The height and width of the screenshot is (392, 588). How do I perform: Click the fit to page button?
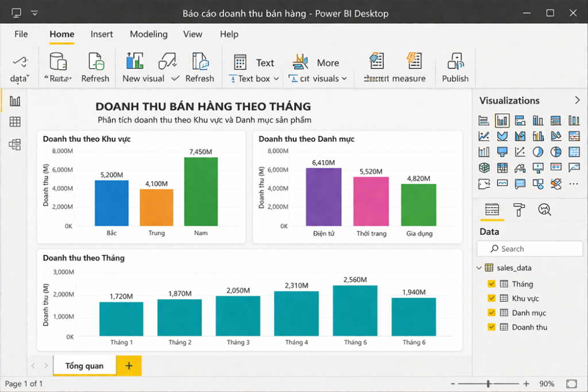[571, 384]
